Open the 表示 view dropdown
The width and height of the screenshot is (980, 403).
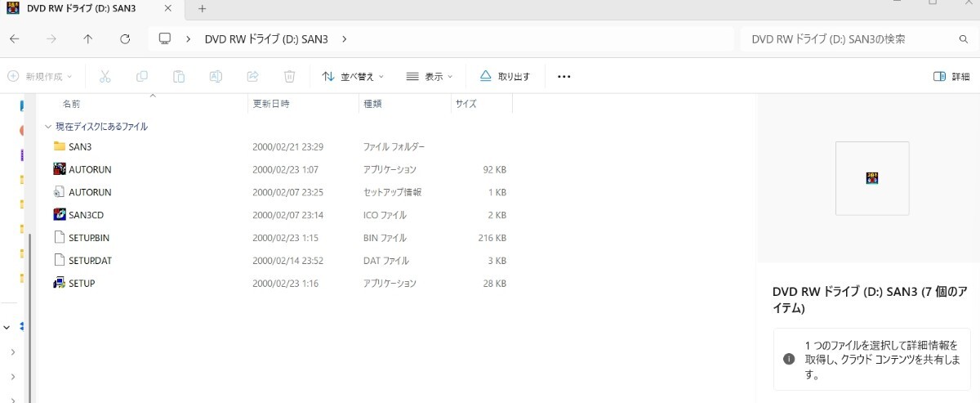click(x=430, y=76)
